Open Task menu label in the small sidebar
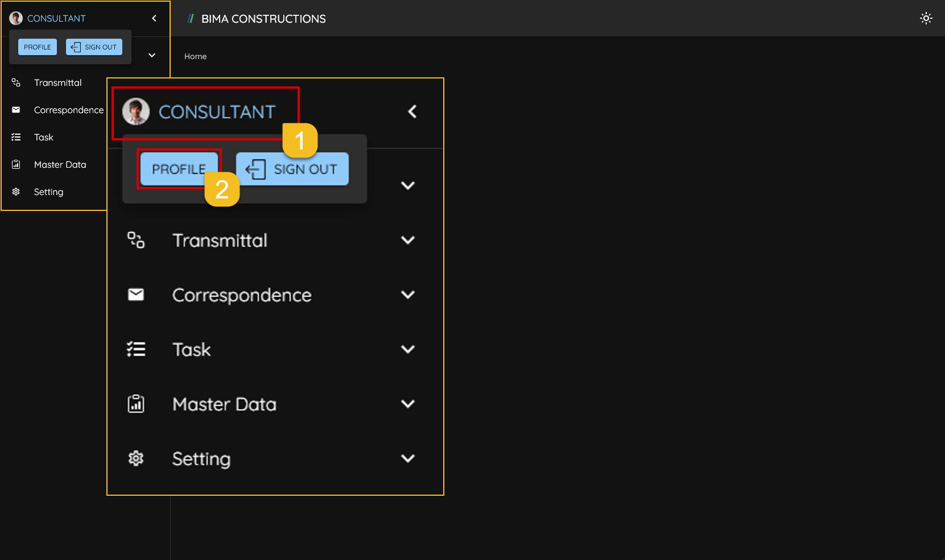Image resolution: width=945 pixels, height=560 pixels. 44,137
